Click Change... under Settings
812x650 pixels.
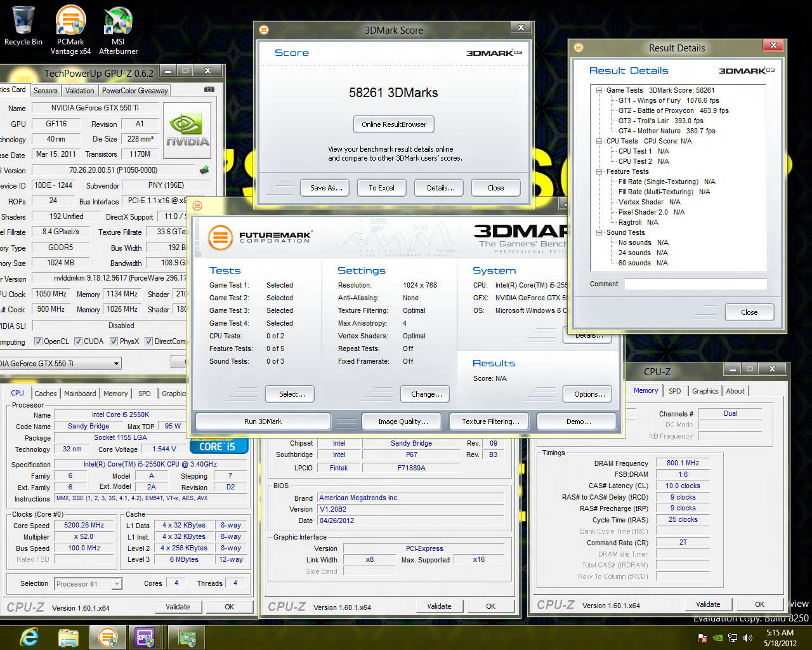click(x=426, y=394)
